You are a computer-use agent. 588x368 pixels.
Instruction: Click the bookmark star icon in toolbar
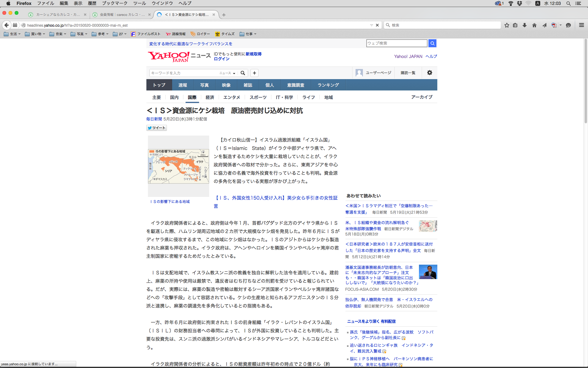tap(507, 25)
